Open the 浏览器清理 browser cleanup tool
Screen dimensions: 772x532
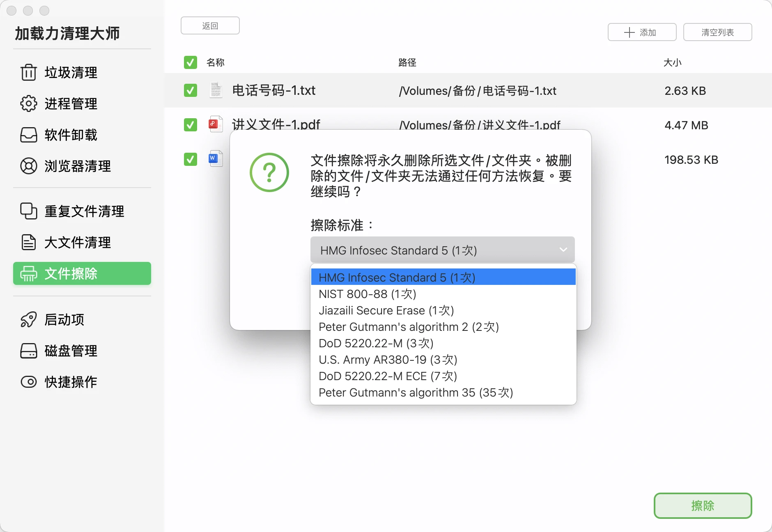(x=77, y=166)
